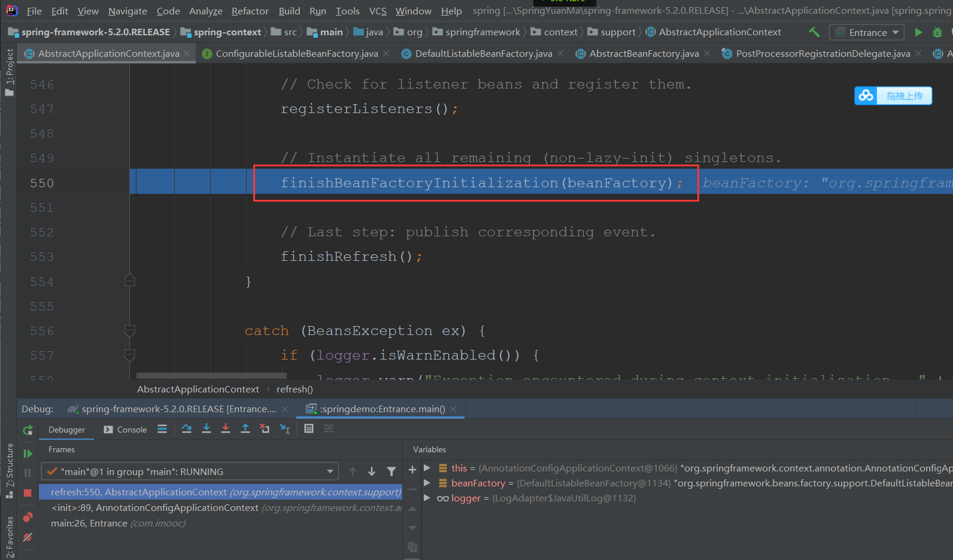Select the previous frame with the up arrow

coord(353,471)
